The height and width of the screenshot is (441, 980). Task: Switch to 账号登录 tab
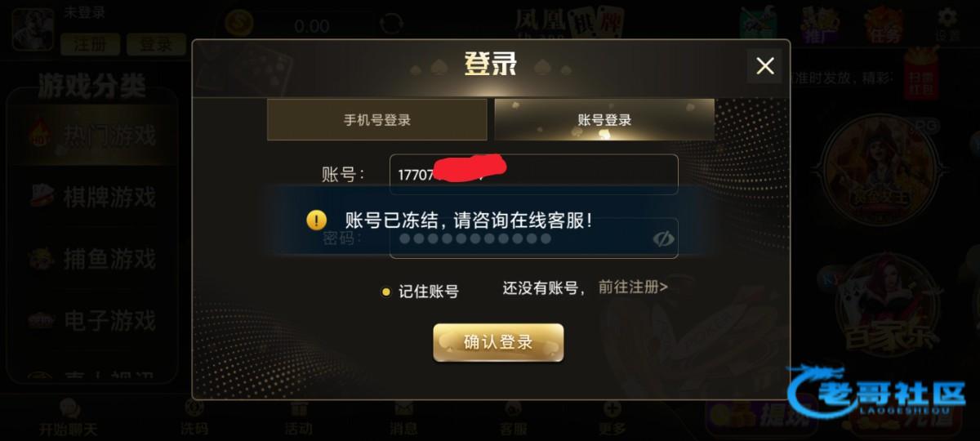pyautogui.click(x=604, y=120)
